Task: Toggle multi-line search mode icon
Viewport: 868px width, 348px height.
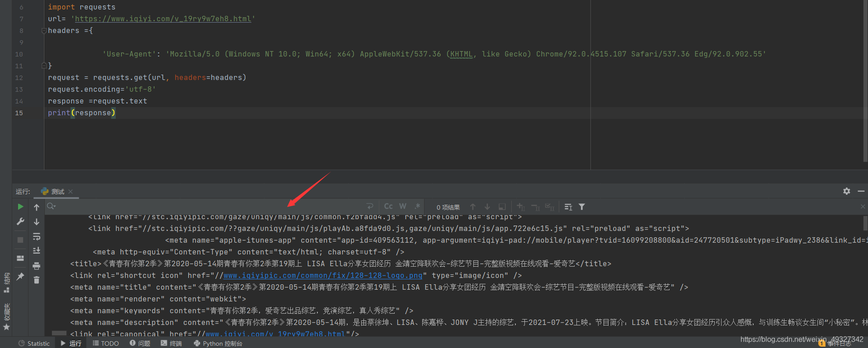Action: [568, 207]
